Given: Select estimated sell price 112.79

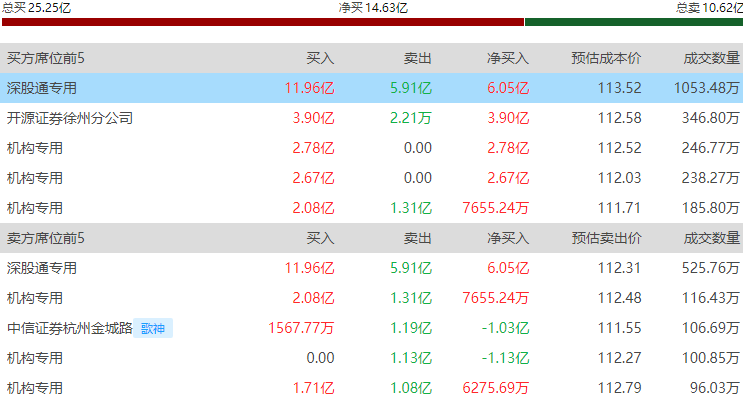Looking at the screenshot, I should click(x=619, y=388).
